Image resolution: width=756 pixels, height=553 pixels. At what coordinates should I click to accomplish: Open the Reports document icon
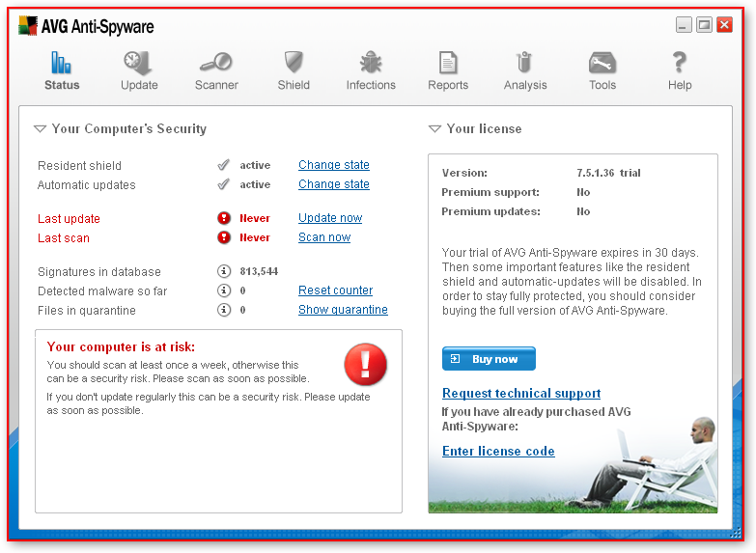coord(448,63)
